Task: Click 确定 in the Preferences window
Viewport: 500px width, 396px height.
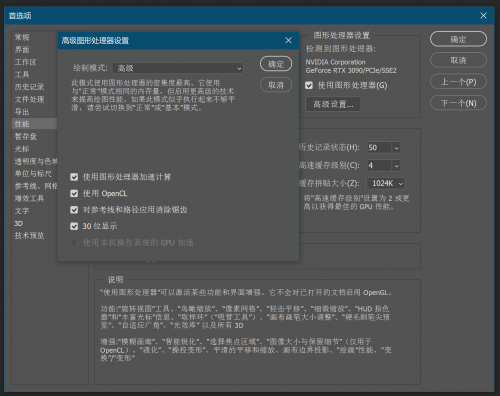Action: (458, 39)
